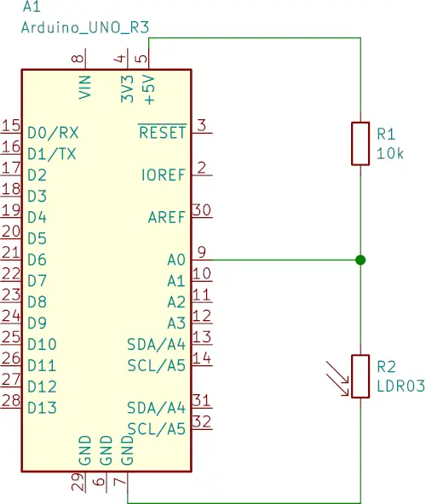The height and width of the screenshot is (504, 426).
Task: Click pin number 2 beside IOREF
Action: point(201,168)
